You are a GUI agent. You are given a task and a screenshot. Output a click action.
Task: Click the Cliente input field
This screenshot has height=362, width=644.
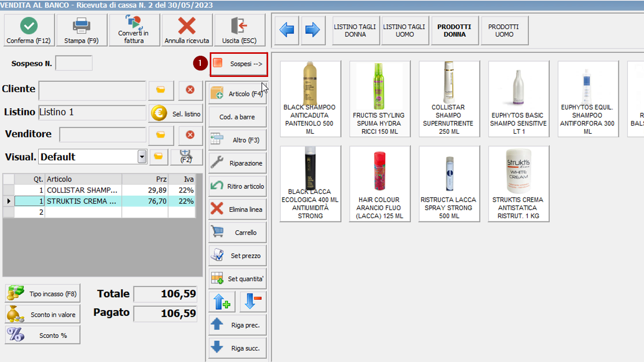93,90
